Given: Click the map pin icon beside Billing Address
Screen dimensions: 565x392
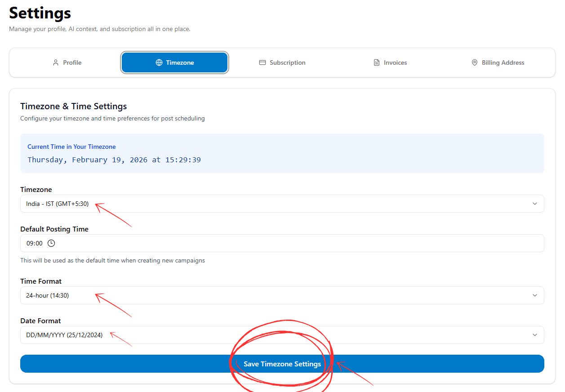Looking at the screenshot, I should pos(475,62).
